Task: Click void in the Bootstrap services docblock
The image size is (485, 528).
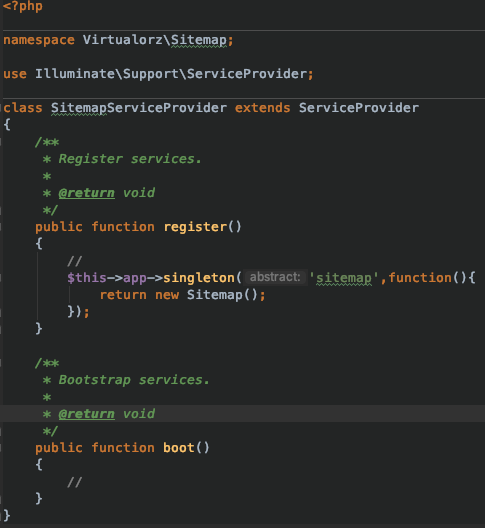Action: coord(139,414)
